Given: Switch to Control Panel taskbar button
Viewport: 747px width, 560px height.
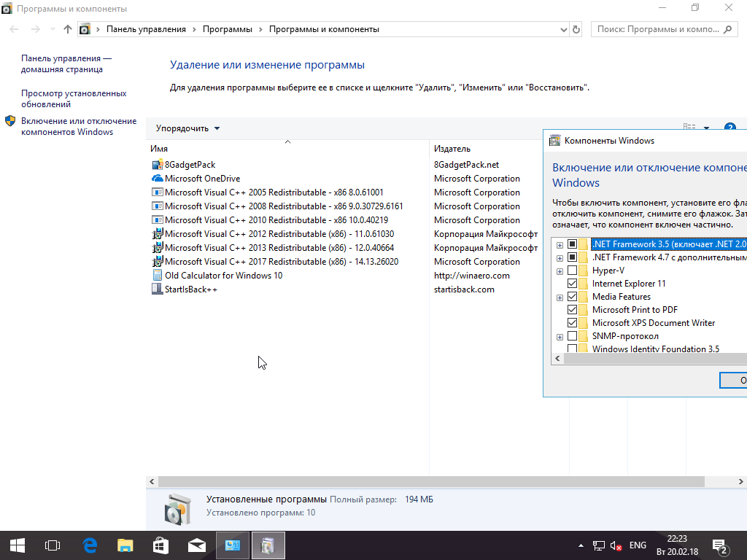Looking at the screenshot, I should 233,545.
